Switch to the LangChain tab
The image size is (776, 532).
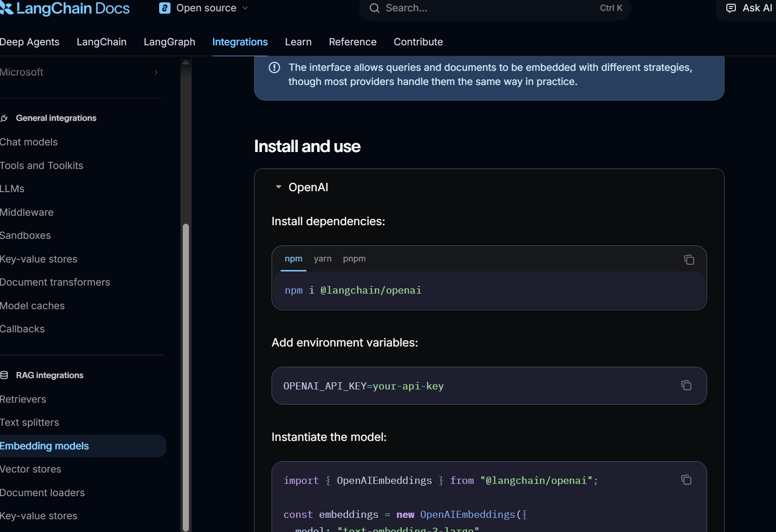(102, 42)
